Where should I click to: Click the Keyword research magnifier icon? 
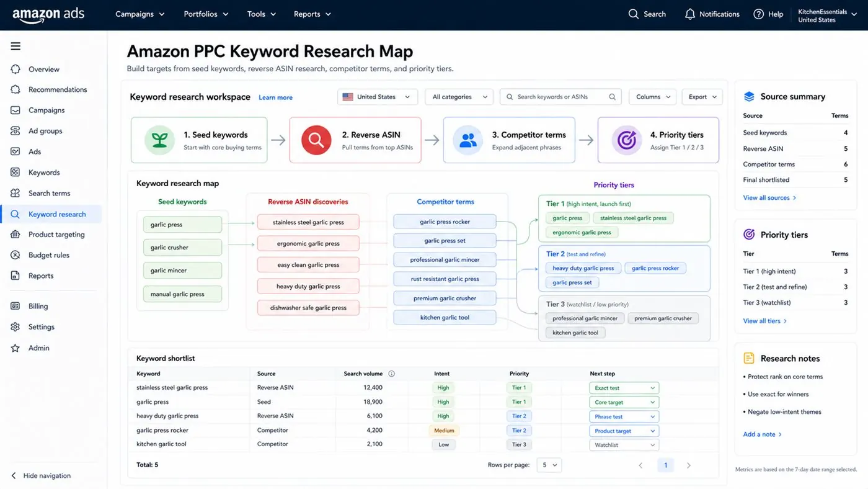[x=15, y=214]
